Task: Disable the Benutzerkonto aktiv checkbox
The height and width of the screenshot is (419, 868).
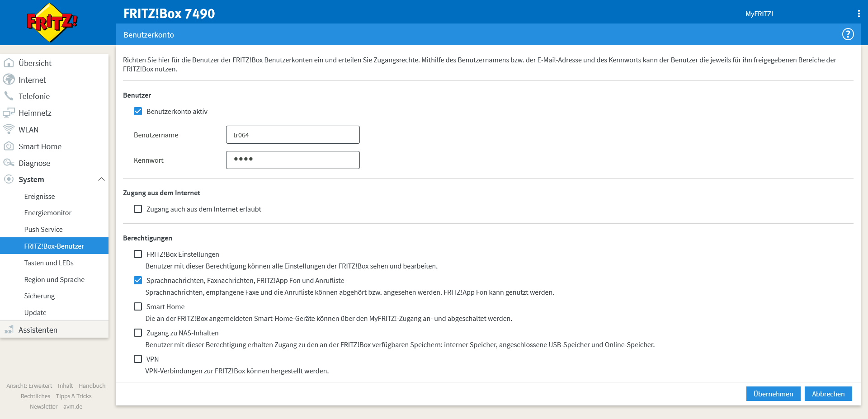Action: click(x=138, y=111)
